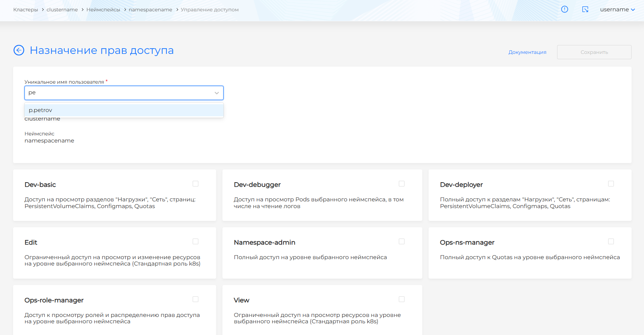The height and width of the screenshot is (335, 644).
Task: Check the Ops-role-manager role checkbox
Action: (196, 299)
